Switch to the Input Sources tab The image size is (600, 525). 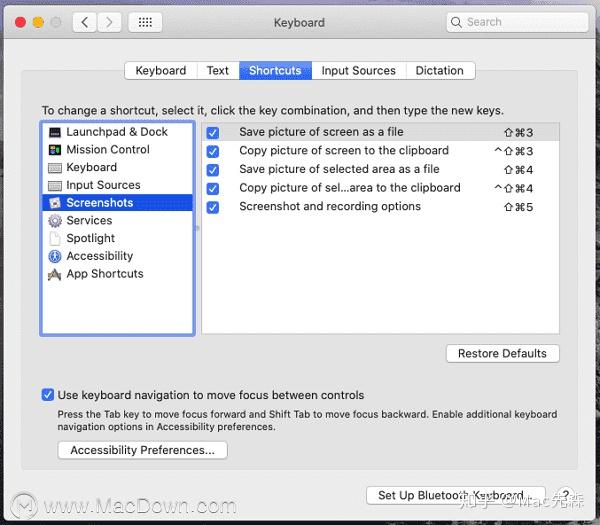point(358,71)
